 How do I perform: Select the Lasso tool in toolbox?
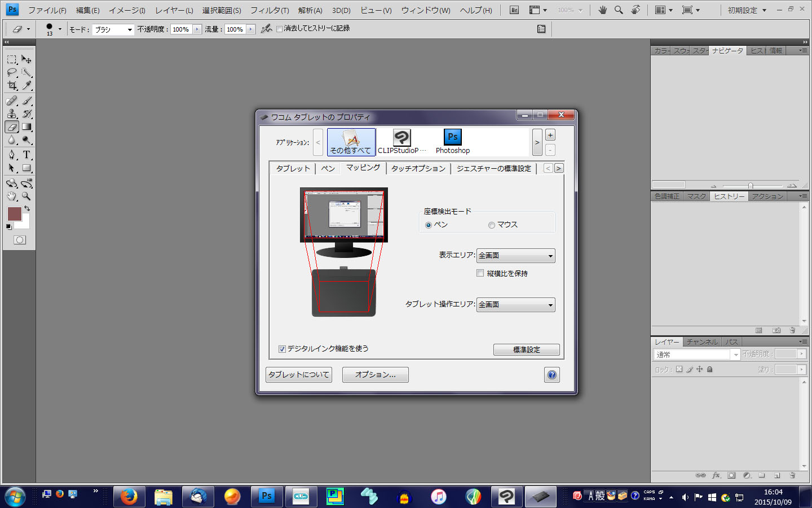[x=12, y=72]
